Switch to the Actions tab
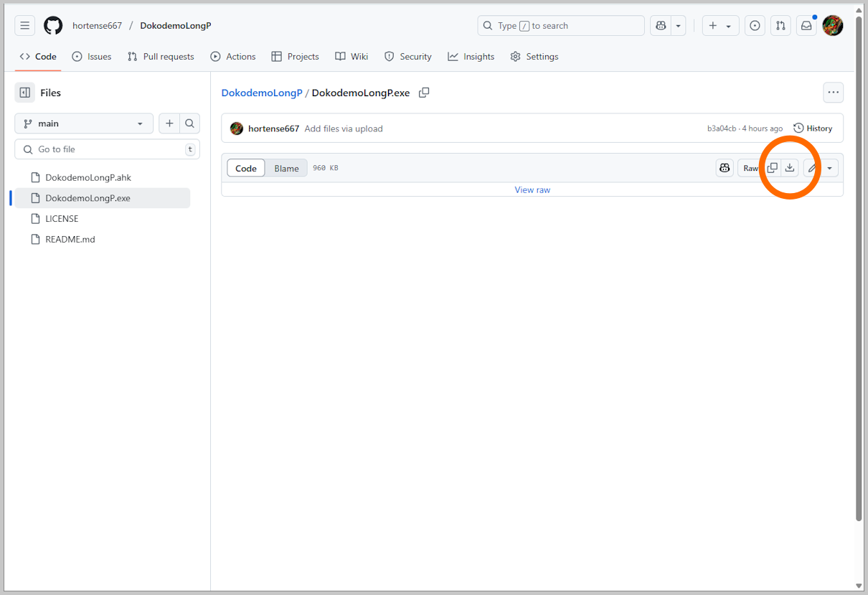This screenshot has height=595, width=868. click(x=233, y=57)
